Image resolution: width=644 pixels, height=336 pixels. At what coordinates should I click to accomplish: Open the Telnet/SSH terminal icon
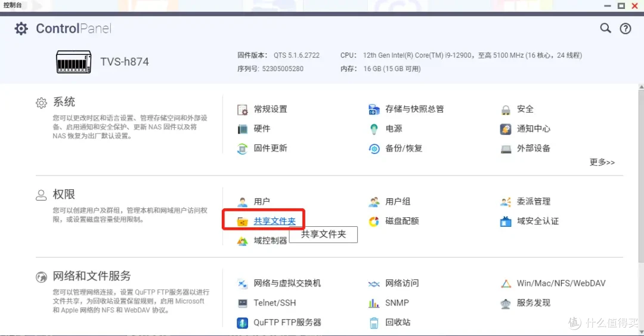tap(242, 304)
